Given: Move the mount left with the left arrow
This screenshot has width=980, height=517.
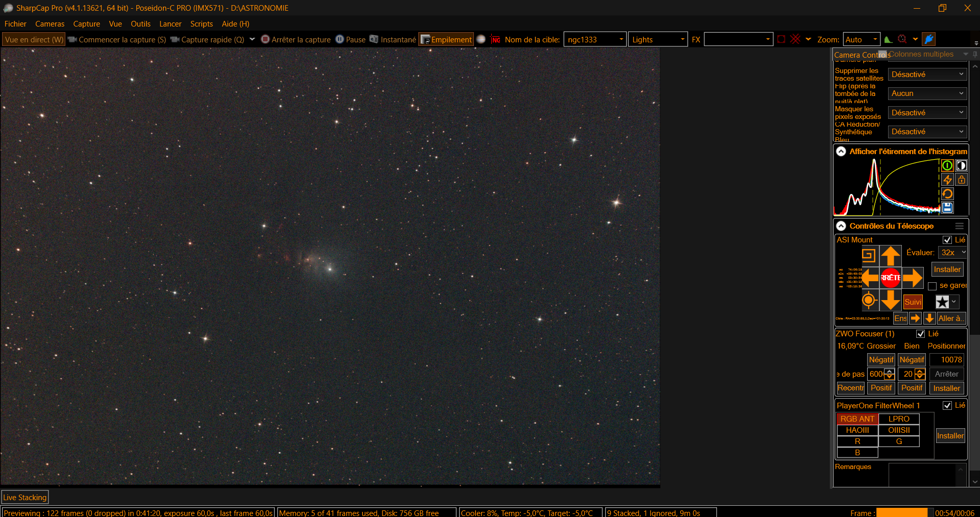Looking at the screenshot, I should tap(869, 278).
